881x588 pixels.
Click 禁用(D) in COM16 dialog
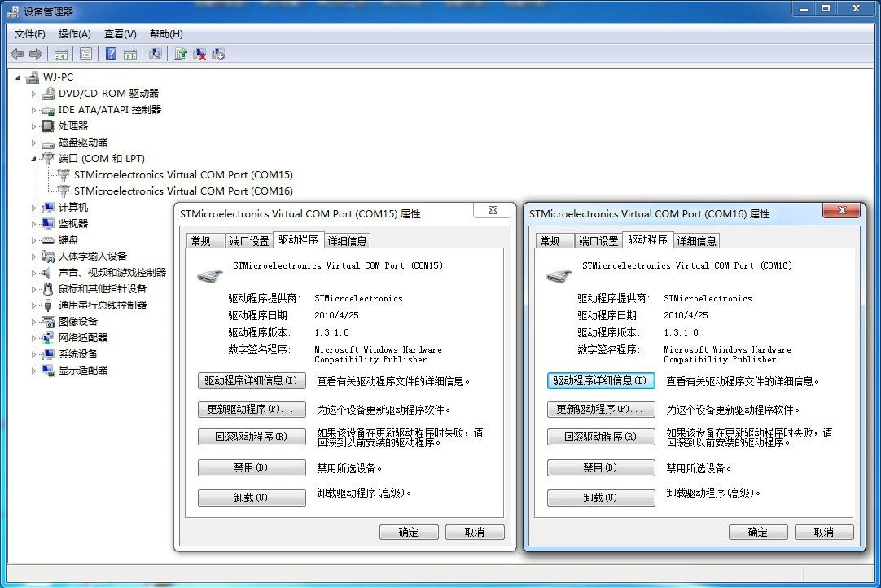click(601, 467)
